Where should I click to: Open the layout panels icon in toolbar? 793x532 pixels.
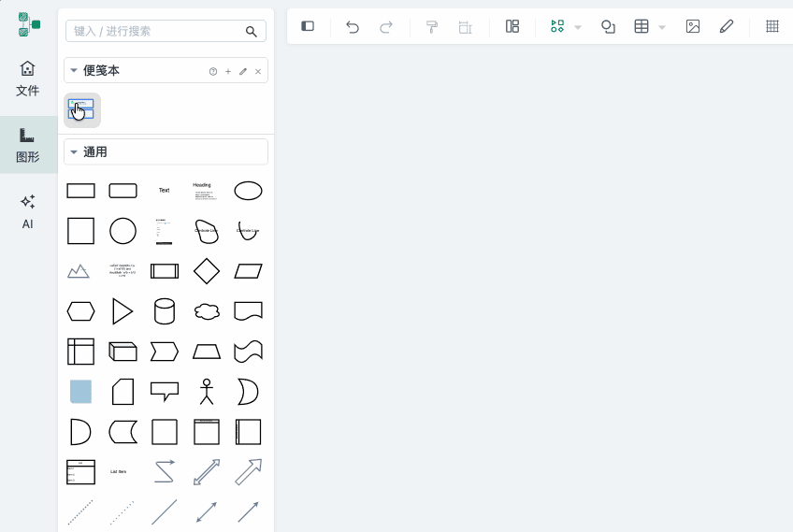(x=512, y=26)
